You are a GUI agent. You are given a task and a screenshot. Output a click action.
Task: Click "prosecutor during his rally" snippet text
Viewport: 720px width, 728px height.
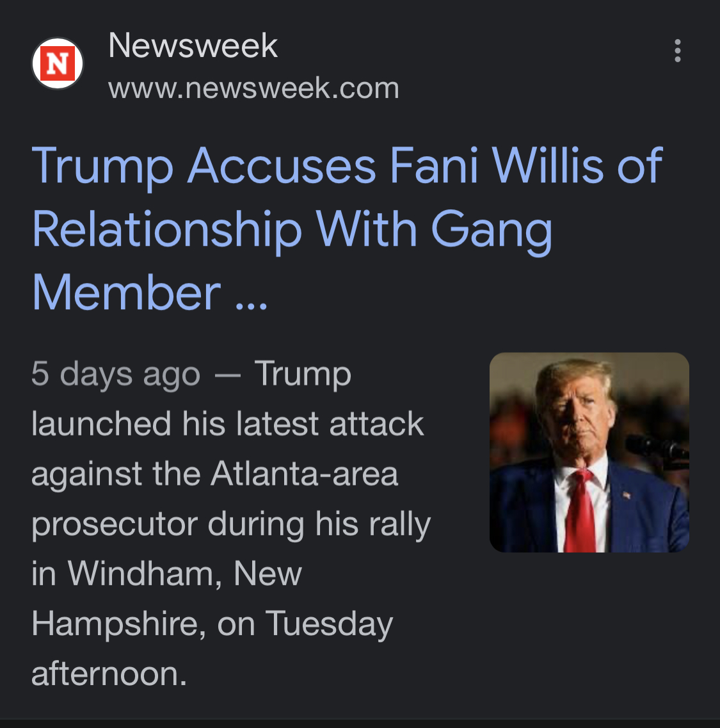[230, 525]
